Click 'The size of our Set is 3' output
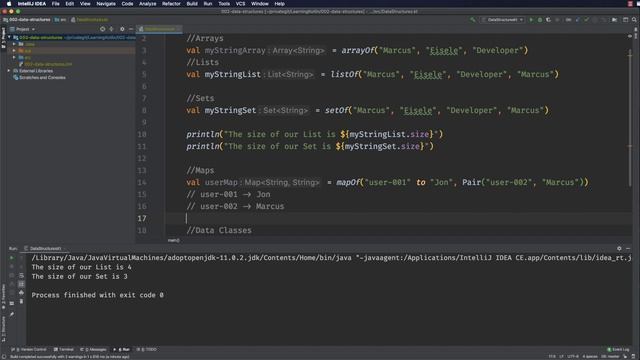The image size is (640, 360). click(x=80, y=276)
